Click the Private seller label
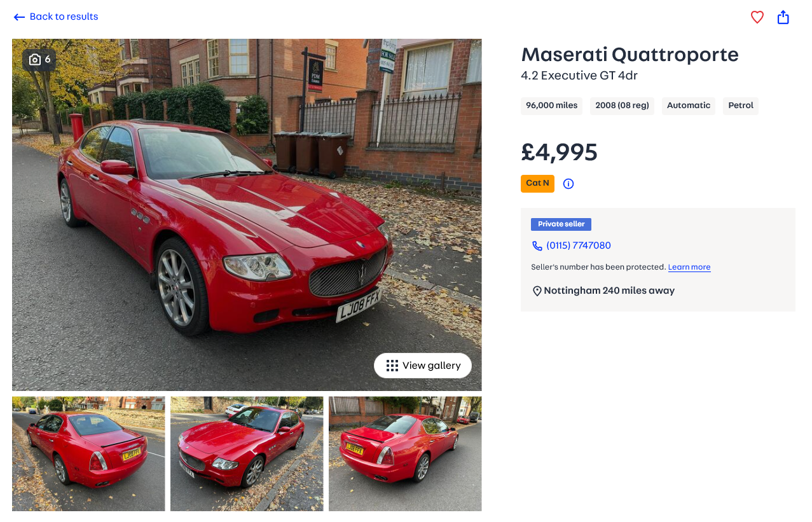Viewport: 812px width, 522px height. point(561,224)
